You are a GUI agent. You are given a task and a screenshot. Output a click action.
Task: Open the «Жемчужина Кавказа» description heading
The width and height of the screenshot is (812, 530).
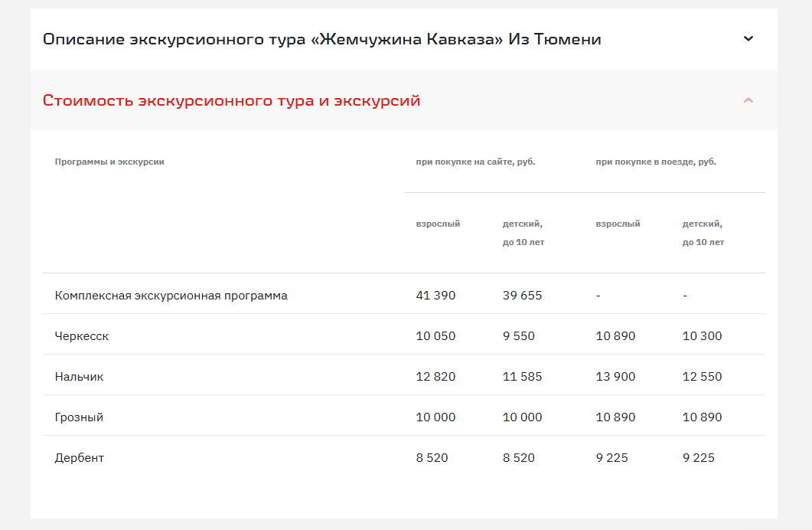point(321,39)
